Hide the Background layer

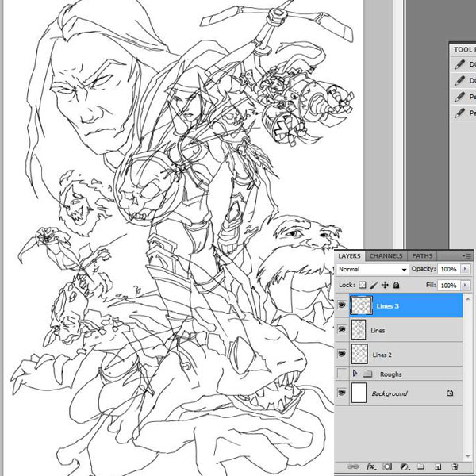pos(342,393)
